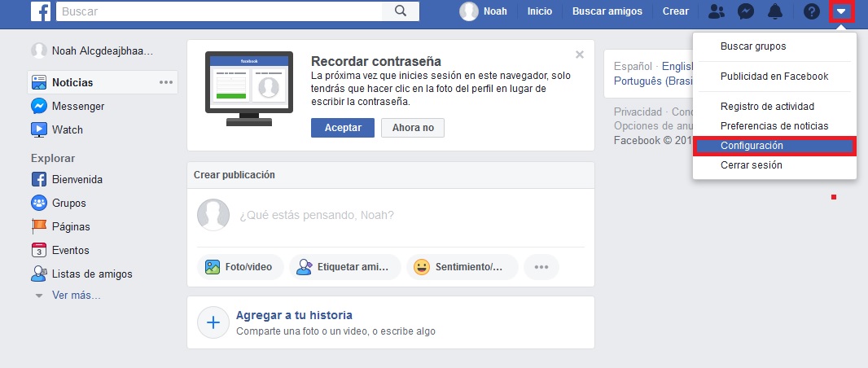Go to Inicio in top bar
The image size is (868, 368).
point(540,11)
